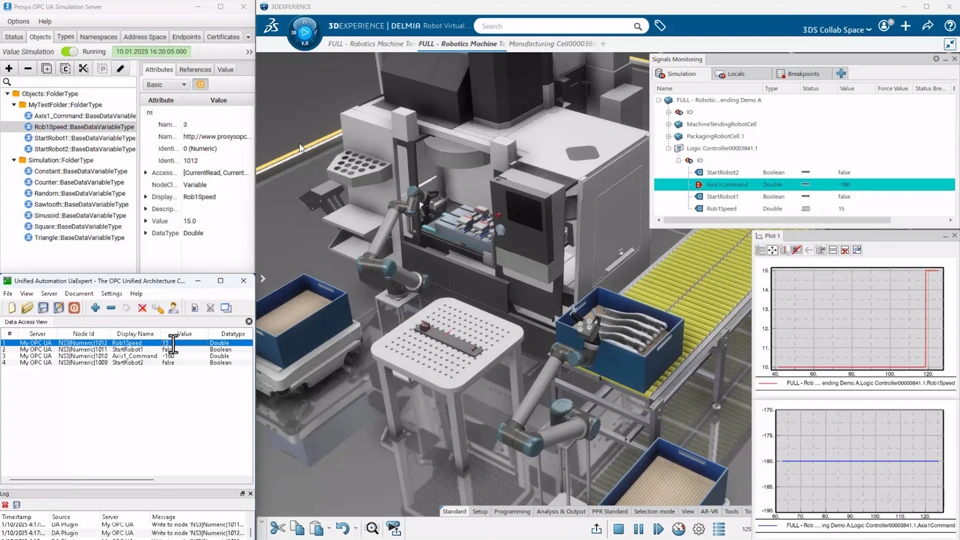The width and height of the screenshot is (960, 540).
Task: Collapse the Logic Controller00003841.1 signals node
Action: (668, 148)
